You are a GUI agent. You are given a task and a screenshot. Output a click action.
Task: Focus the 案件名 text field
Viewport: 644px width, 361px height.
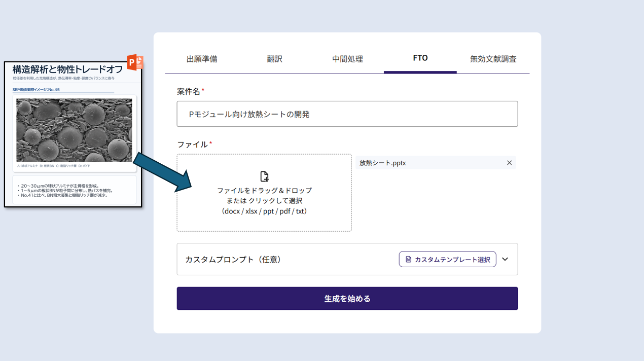coord(347,114)
